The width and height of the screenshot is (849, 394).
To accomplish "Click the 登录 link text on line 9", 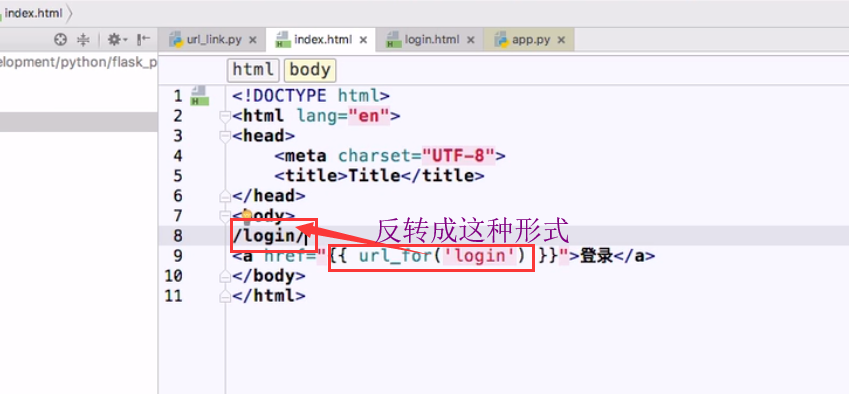I will [x=597, y=256].
